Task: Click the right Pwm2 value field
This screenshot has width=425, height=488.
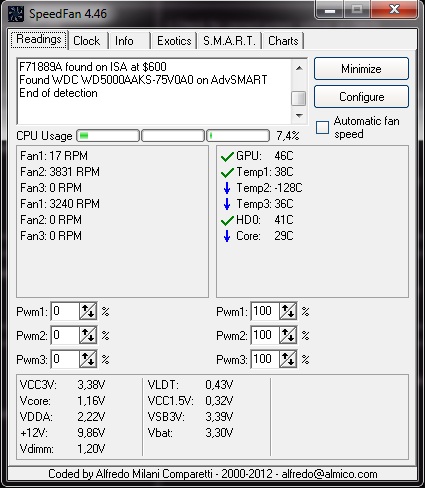Action: (x=265, y=335)
